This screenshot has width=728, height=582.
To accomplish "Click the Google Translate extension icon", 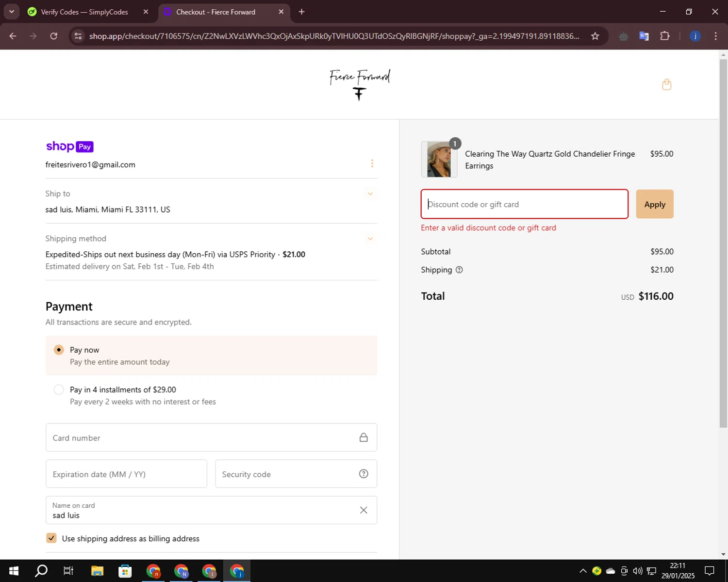I will click(x=644, y=36).
